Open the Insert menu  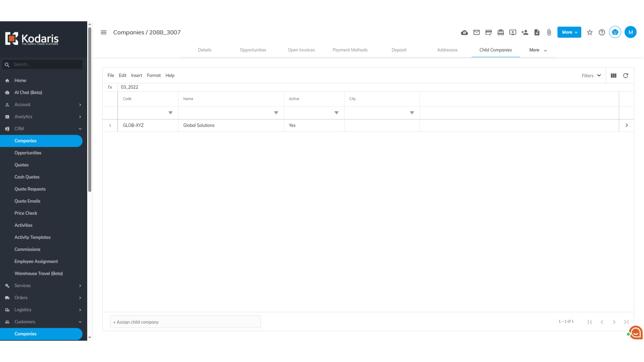tap(137, 75)
